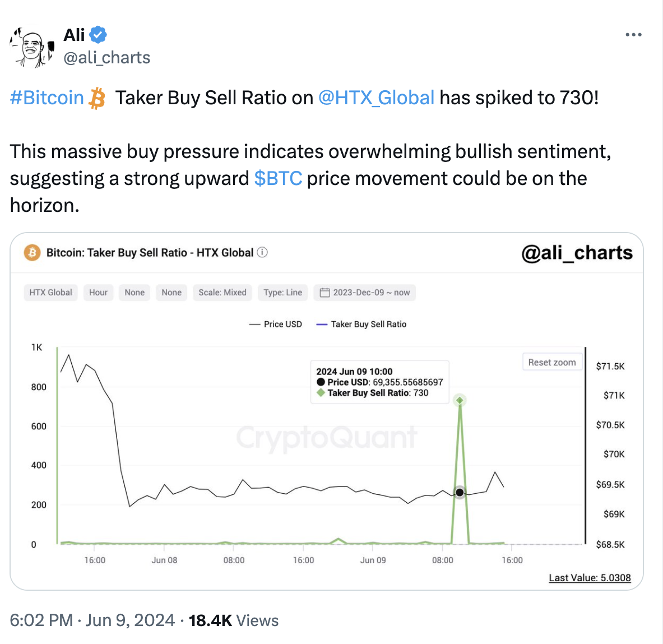This screenshot has width=663, height=644.
Task: Click the orange Bitcoin emoji in tweet
Action: (97, 98)
